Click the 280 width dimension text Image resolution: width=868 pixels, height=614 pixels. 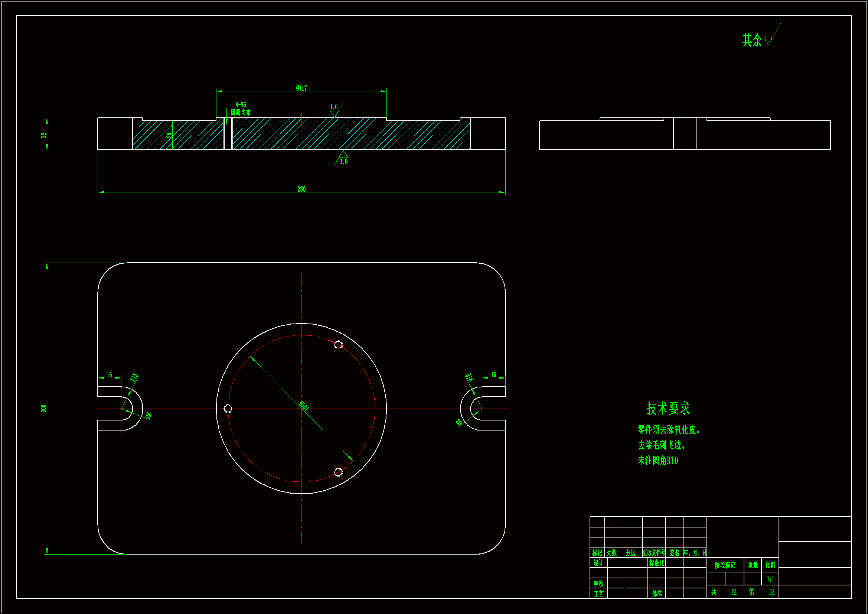pos(301,189)
